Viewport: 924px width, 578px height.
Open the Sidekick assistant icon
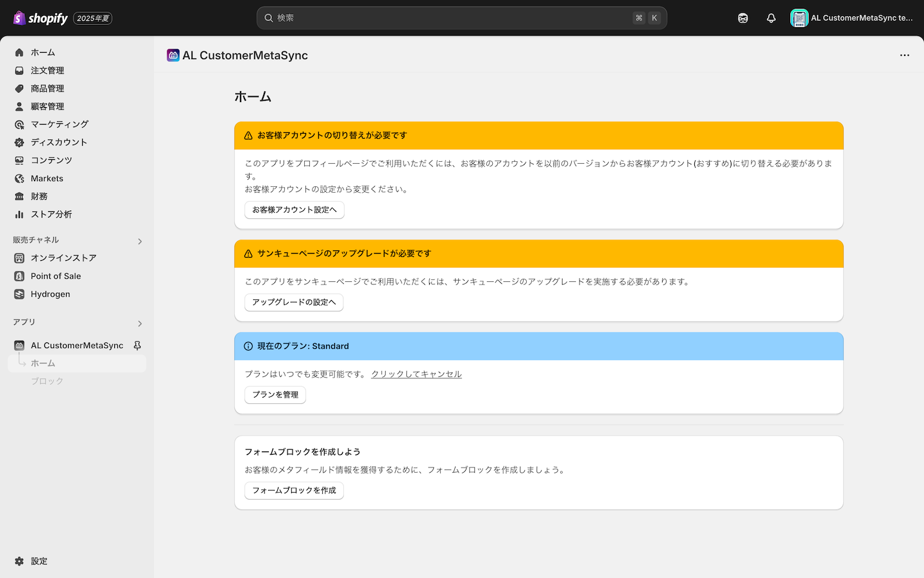(743, 18)
